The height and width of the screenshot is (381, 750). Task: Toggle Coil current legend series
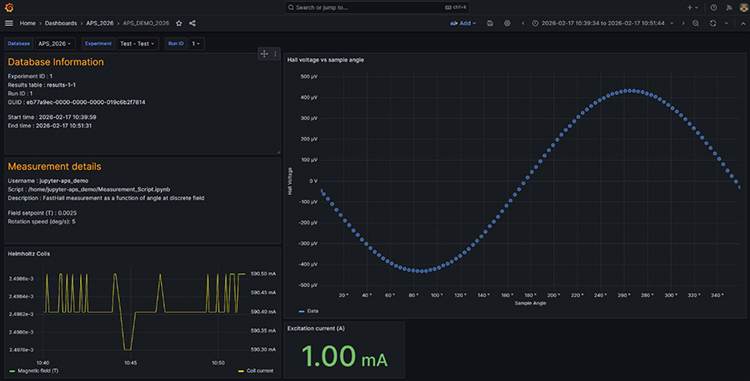pyautogui.click(x=260, y=370)
